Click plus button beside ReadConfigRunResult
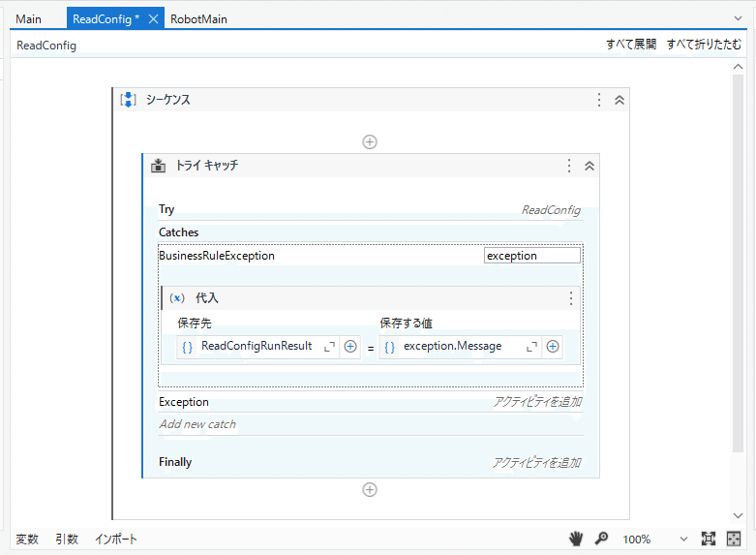The height and width of the screenshot is (555, 756). [x=350, y=347]
